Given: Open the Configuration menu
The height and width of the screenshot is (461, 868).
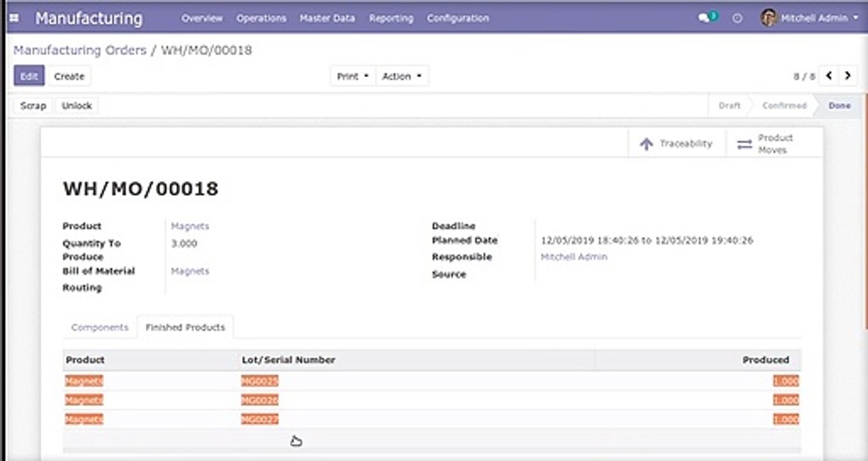Looking at the screenshot, I should click(x=458, y=19).
